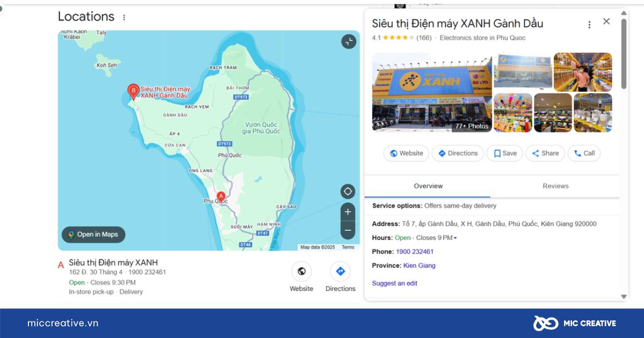Image resolution: width=644 pixels, height=338 pixels.
Task: Call the store
Action: [x=584, y=153]
